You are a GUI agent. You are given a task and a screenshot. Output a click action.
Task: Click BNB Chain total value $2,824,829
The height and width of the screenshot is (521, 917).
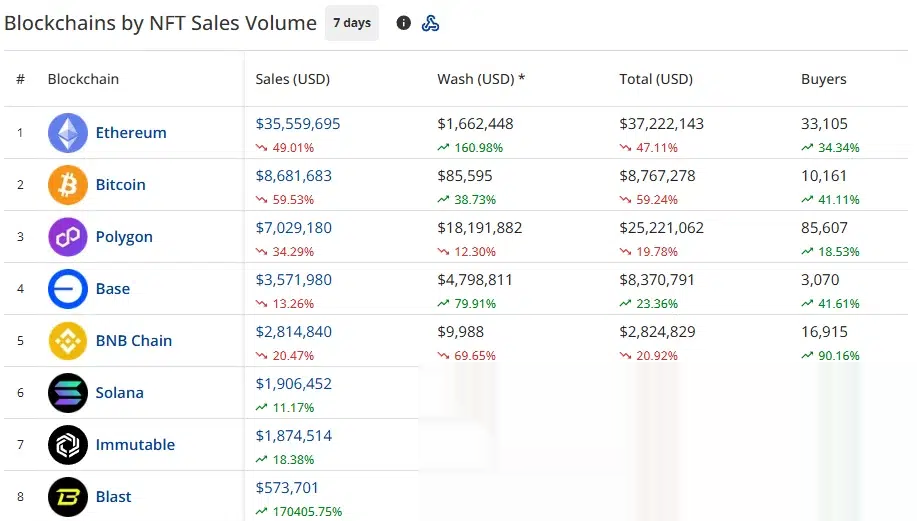[657, 332]
